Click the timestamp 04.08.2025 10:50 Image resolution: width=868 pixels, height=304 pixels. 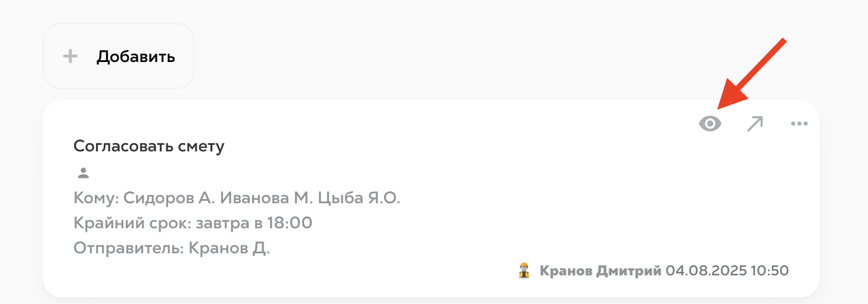727,271
